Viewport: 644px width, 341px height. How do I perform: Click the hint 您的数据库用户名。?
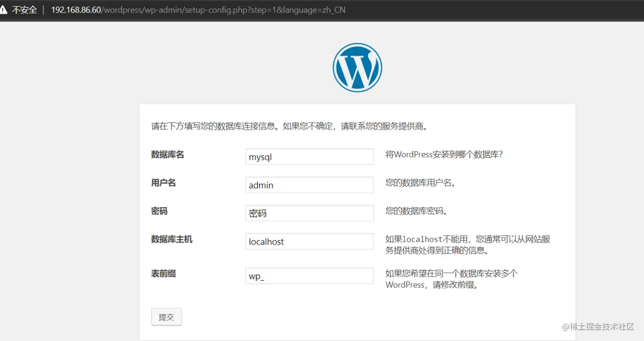pos(420,183)
